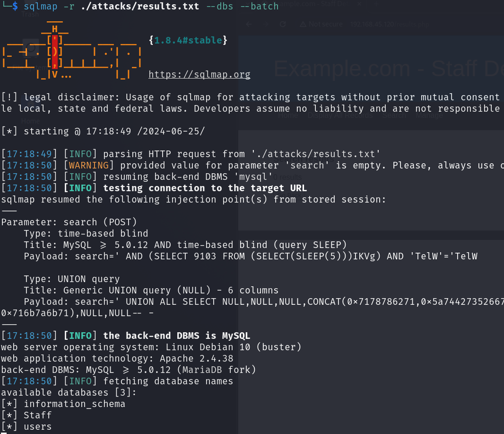504x434 pixels.
Task: Select 'available databases [3]:' line
Action: (69, 392)
